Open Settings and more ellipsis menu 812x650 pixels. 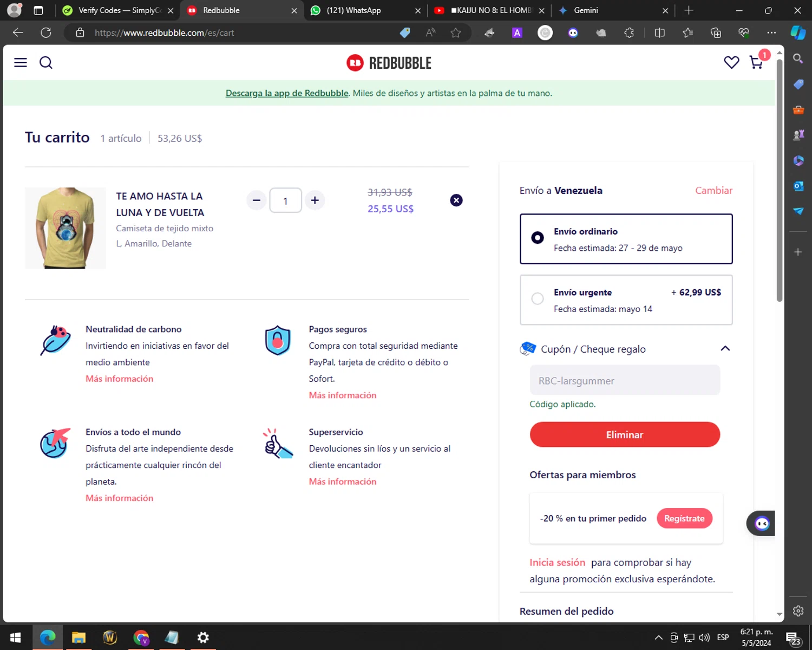771,32
